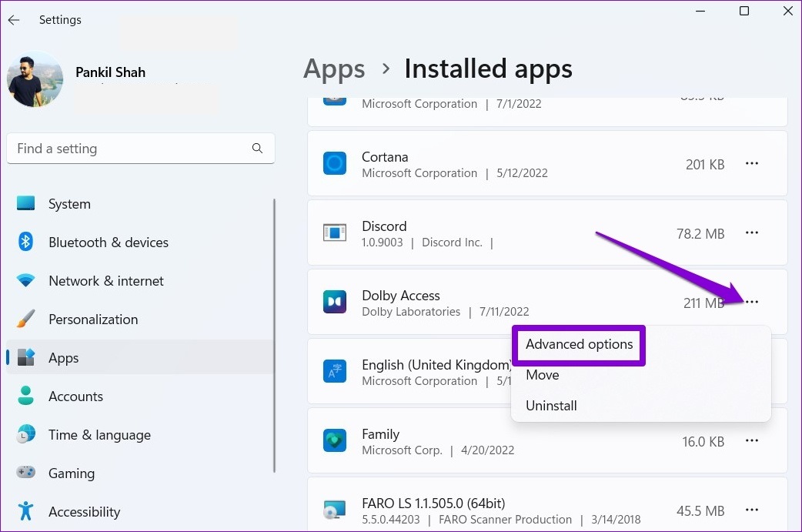This screenshot has height=532, width=802.
Task: Expand options for FARO LS app
Action: 752,510
